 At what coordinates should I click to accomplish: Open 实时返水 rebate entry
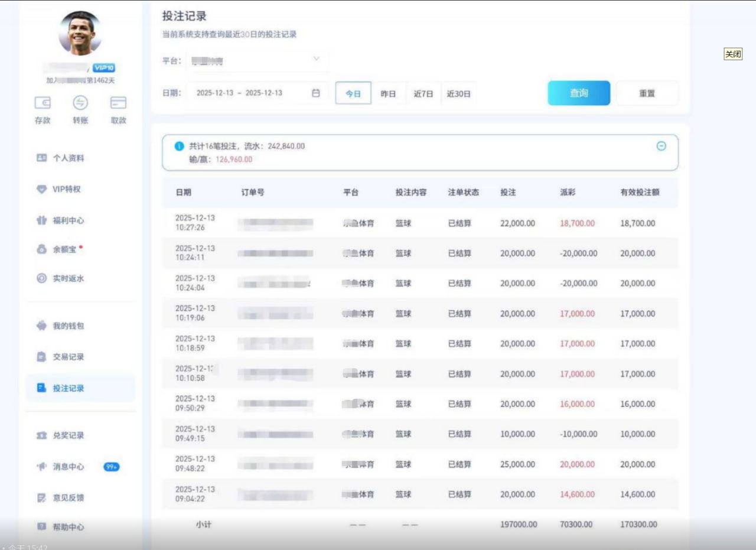click(68, 278)
